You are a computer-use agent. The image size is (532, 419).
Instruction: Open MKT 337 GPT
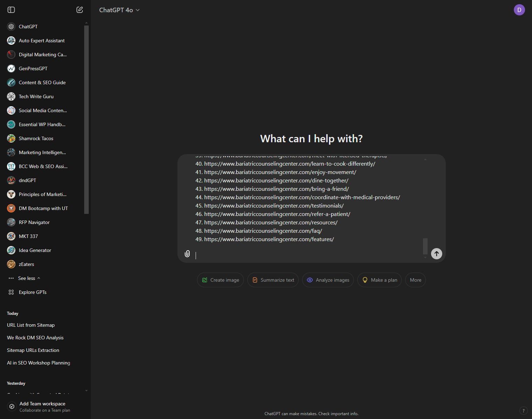[x=28, y=236]
